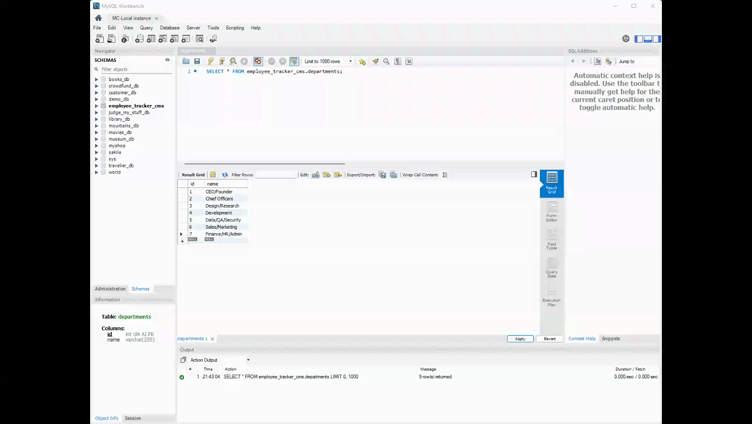752x424 pixels.
Task: Show the find panel magnifier in editor
Action: (386, 61)
